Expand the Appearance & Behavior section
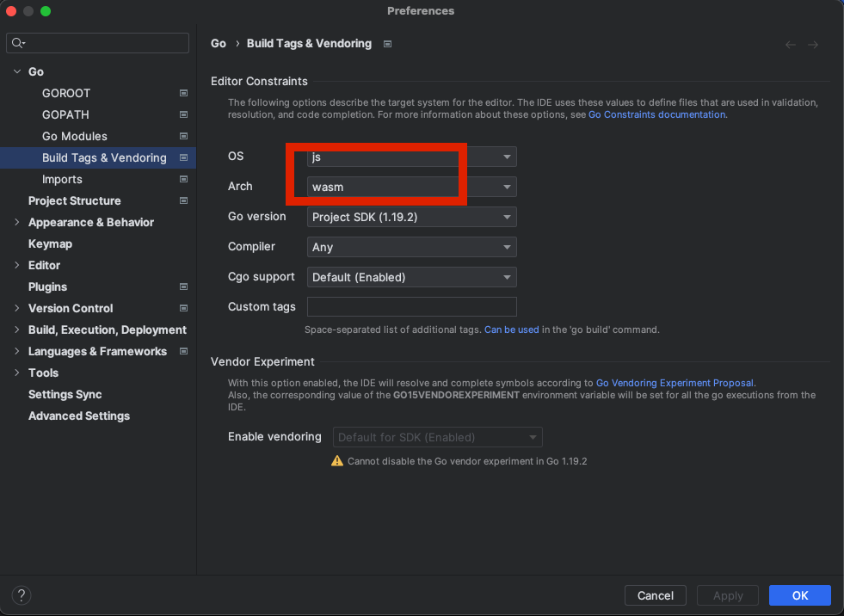Screen dimensions: 844x616 tap(17, 222)
